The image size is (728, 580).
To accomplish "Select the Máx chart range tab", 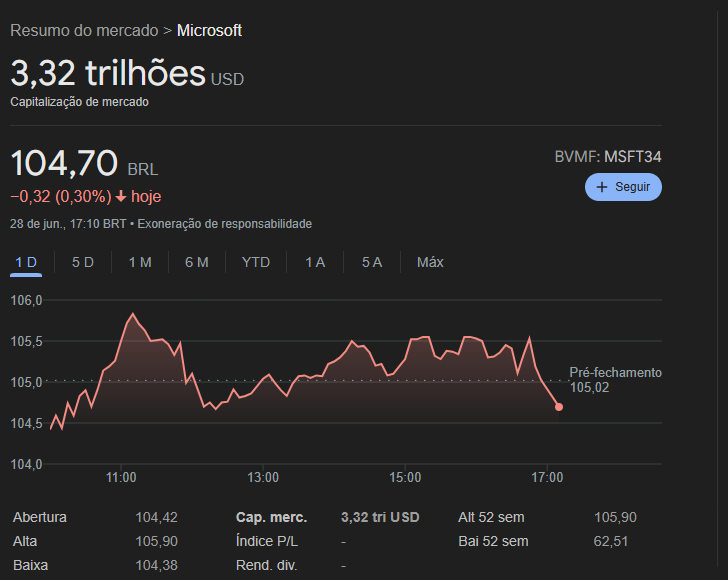I will coord(430,262).
